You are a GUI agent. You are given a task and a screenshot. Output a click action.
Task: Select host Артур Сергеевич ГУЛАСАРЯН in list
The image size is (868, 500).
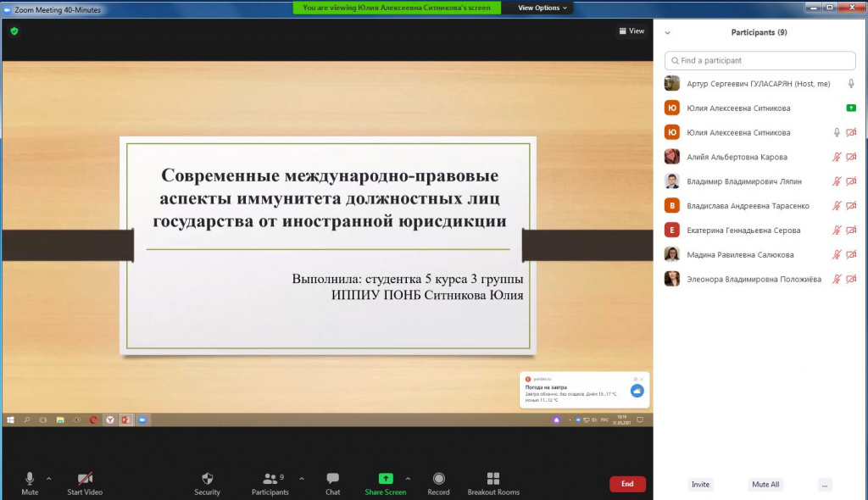[x=760, y=84]
